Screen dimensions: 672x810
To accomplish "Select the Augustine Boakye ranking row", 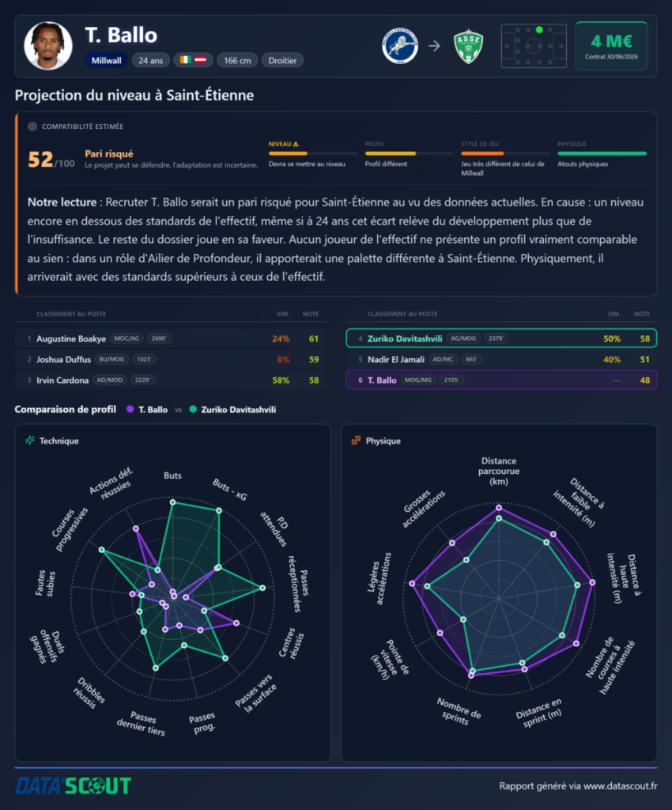I will (x=170, y=339).
